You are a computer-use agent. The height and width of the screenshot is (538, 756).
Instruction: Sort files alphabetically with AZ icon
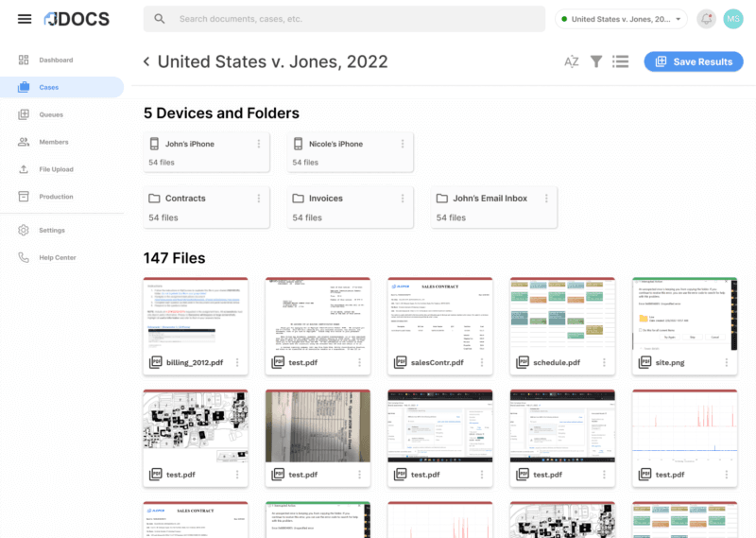(572, 61)
